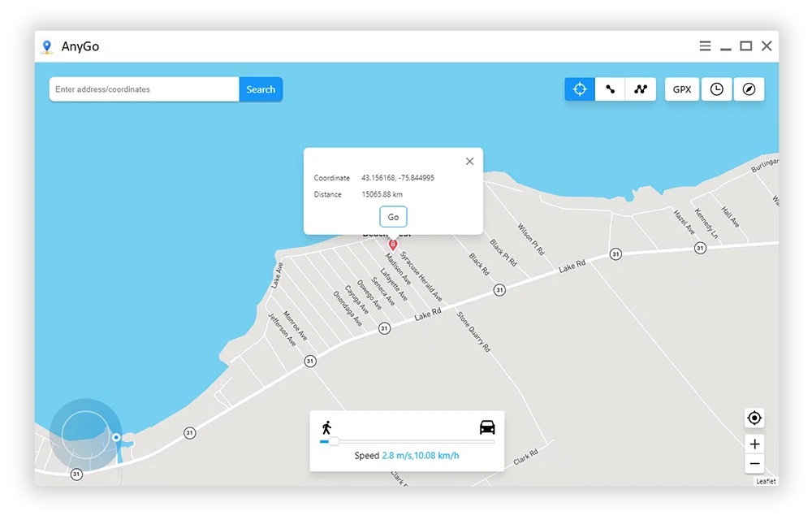Image resolution: width=812 pixels, height=520 pixels.
Task: Click the Monroe Ave street label
Action: coord(296,326)
